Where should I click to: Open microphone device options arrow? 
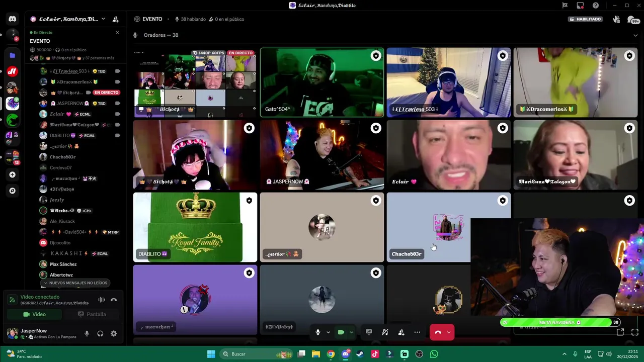pos(328,332)
